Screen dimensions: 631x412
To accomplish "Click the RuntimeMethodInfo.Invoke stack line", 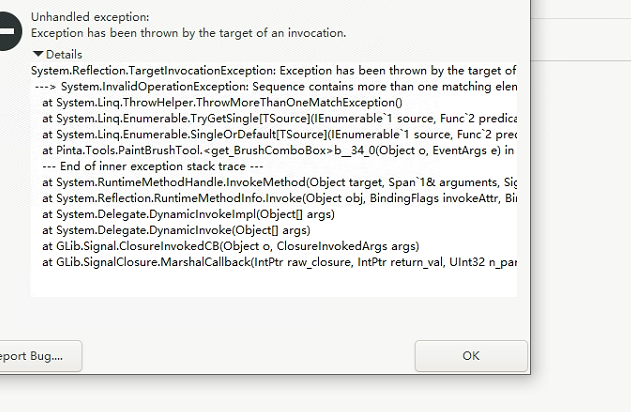I will click(x=279, y=198).
